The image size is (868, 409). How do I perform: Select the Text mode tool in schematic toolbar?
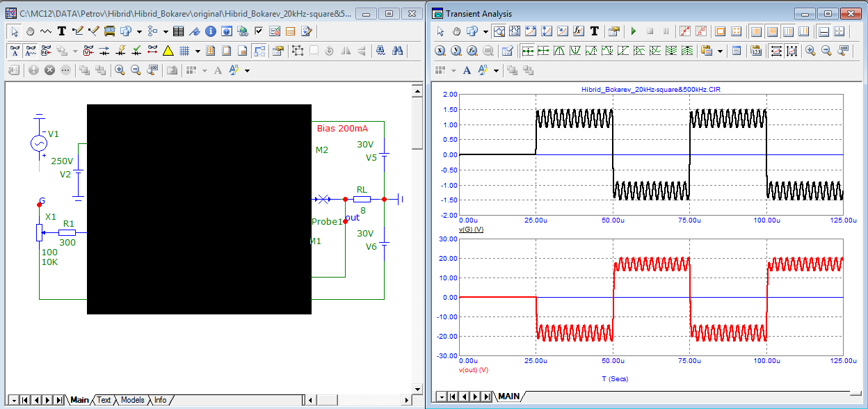click(61, 31)
